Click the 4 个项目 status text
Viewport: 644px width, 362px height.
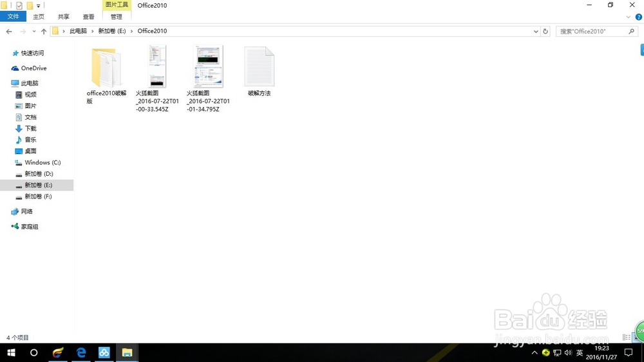[17, 338]
